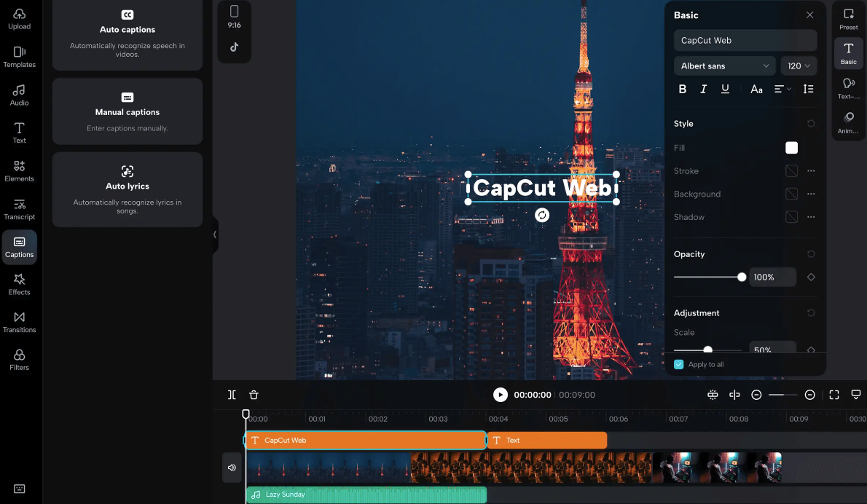Screen dimensions: 867x504
Task: Open the Filters panel
Action: (19, 358)
